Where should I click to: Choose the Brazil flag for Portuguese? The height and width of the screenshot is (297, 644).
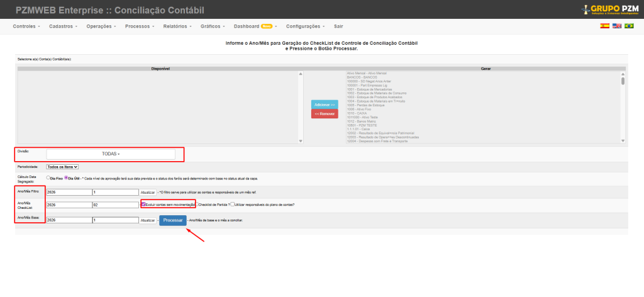[x=628, y=26]
